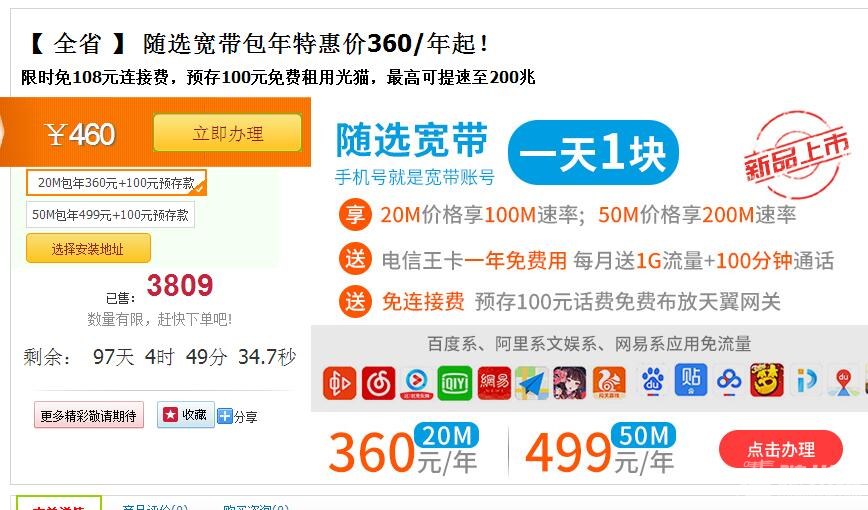Select the 20M包年360元+100元预存款 plan

116,183
